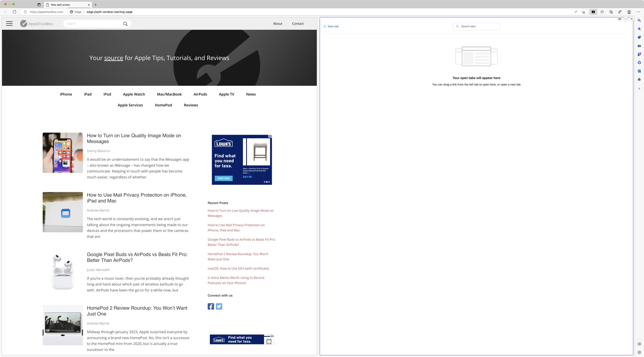The image size is (644, 357).
Task: Click the Search tabs input field
Action: coord(478,26)
